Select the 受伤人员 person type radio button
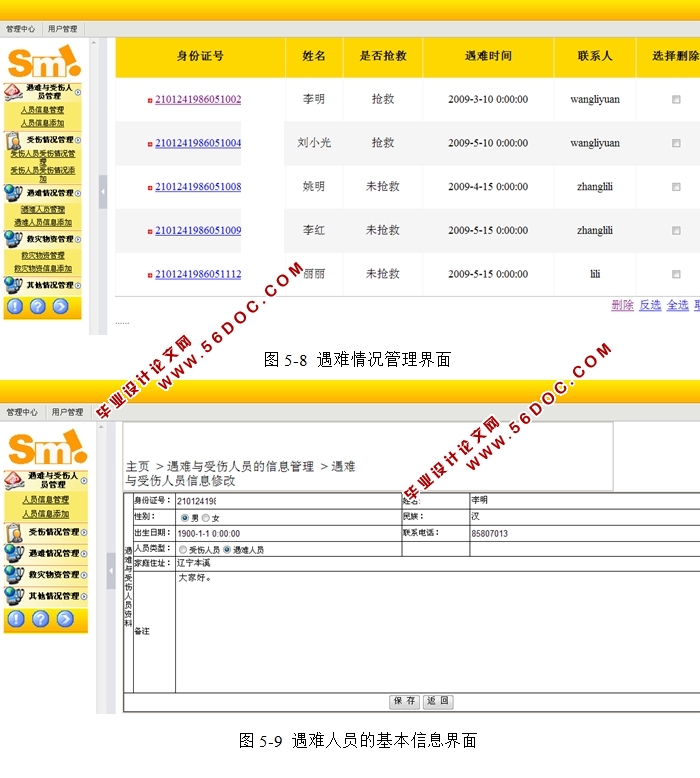The image size is (700, 778). [183, 550]
